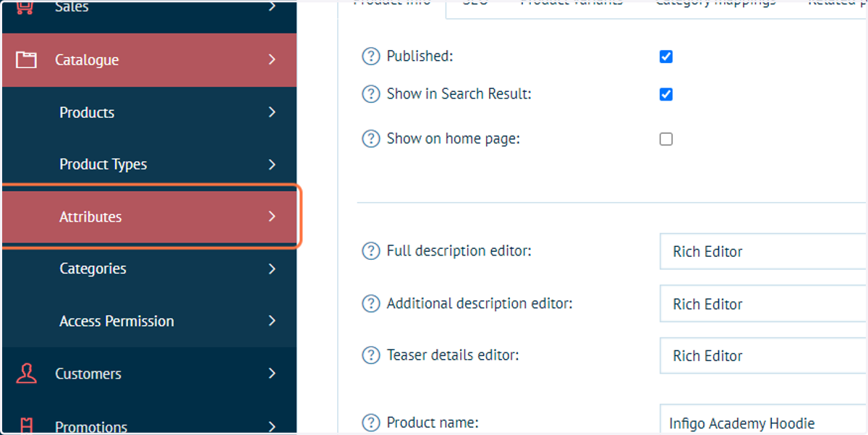Expand the Product Types chevron
The image size is (868, 435).
pos(272,164)
